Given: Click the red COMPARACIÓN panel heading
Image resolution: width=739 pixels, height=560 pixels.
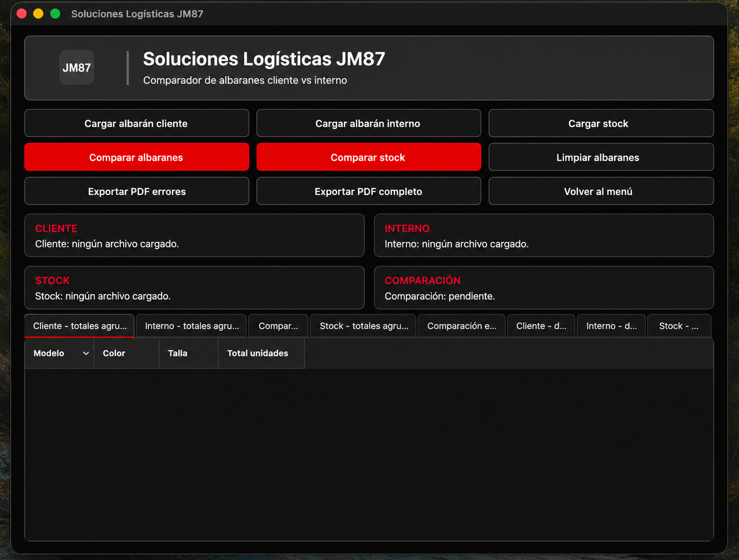Looking at the screenshot, I should click(x=422, y=281).
